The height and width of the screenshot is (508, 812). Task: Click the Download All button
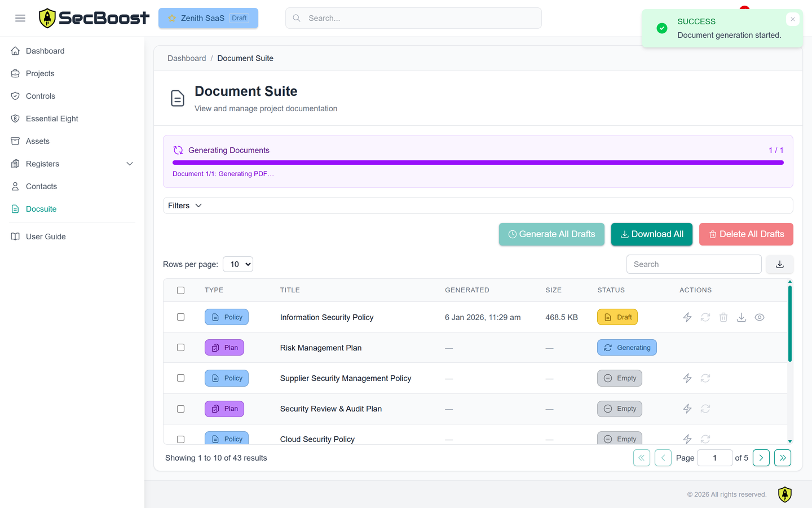pyautogui.click(x=652, y=234)
